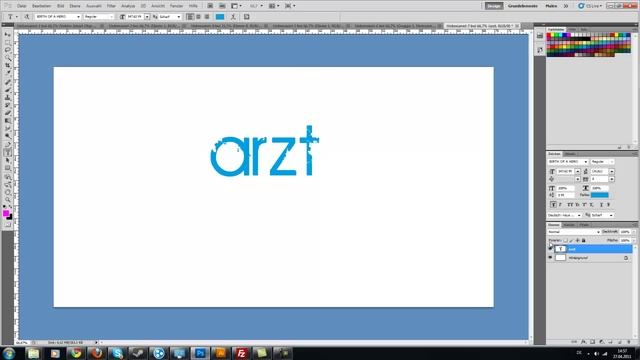Click the Design workspace button

tap(493, 6)
